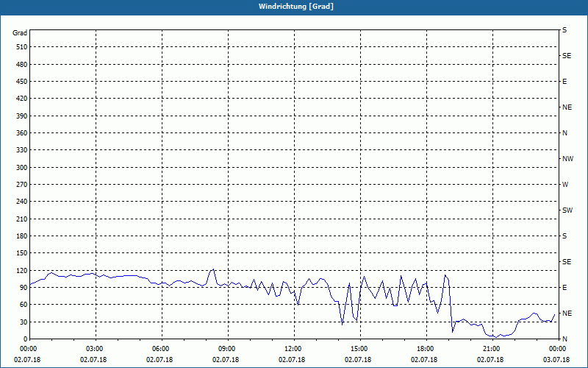This screenshot has width=588, height=368.
Task: Click the SW compass label
Action: pyautogui.click(x=567, y=210)
